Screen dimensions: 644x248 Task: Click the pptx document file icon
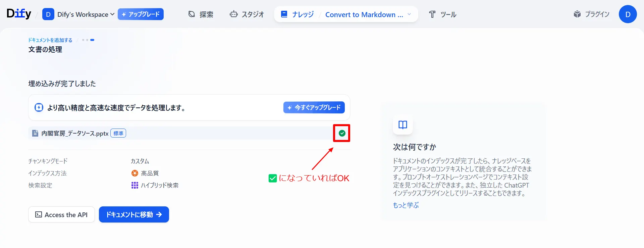pos(35,133)
